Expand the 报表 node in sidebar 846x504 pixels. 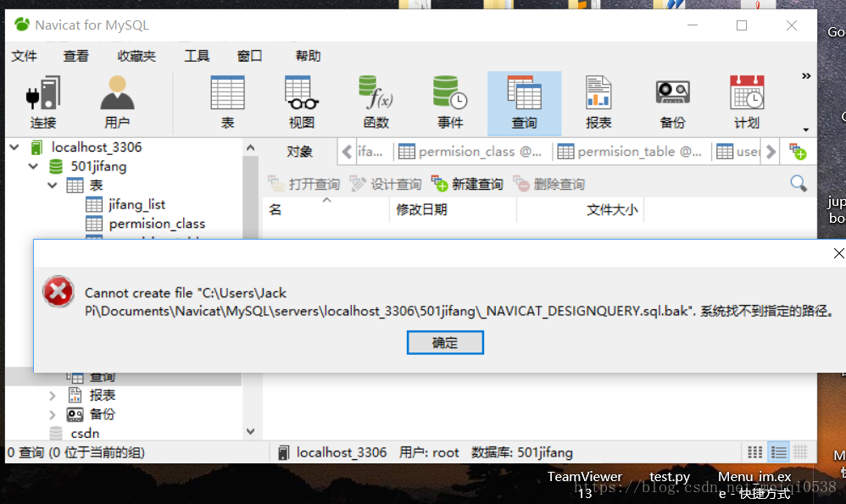52,394
